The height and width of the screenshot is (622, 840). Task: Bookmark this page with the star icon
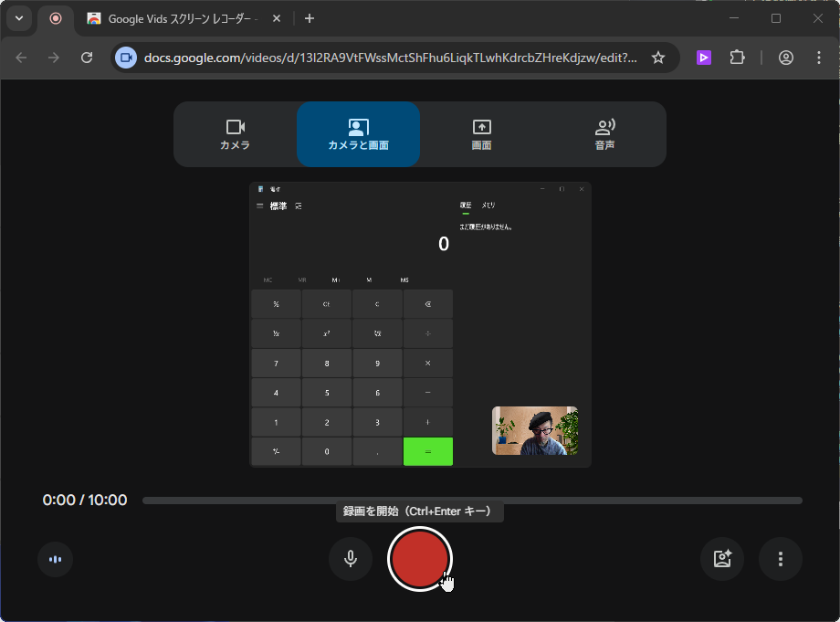658,58
